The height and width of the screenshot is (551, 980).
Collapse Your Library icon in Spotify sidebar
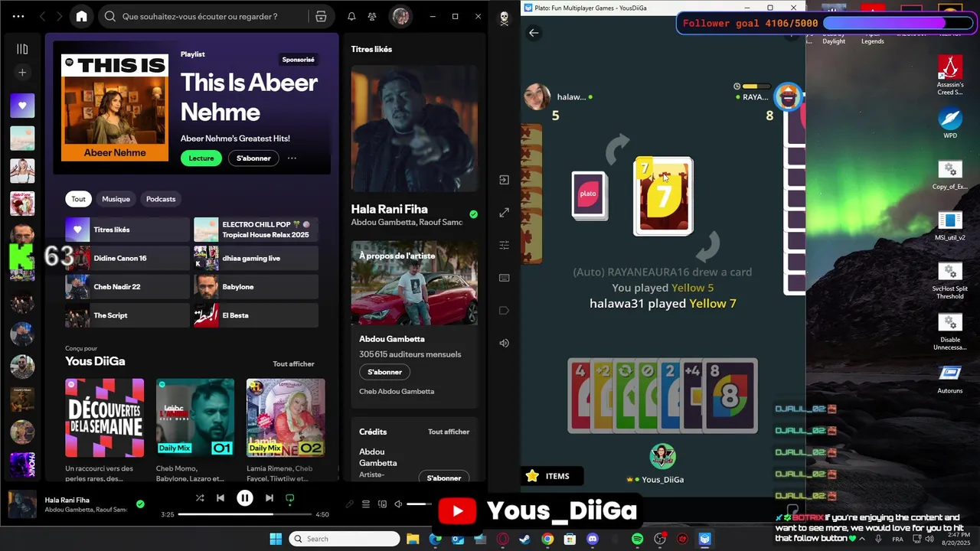tap(22, 49)
